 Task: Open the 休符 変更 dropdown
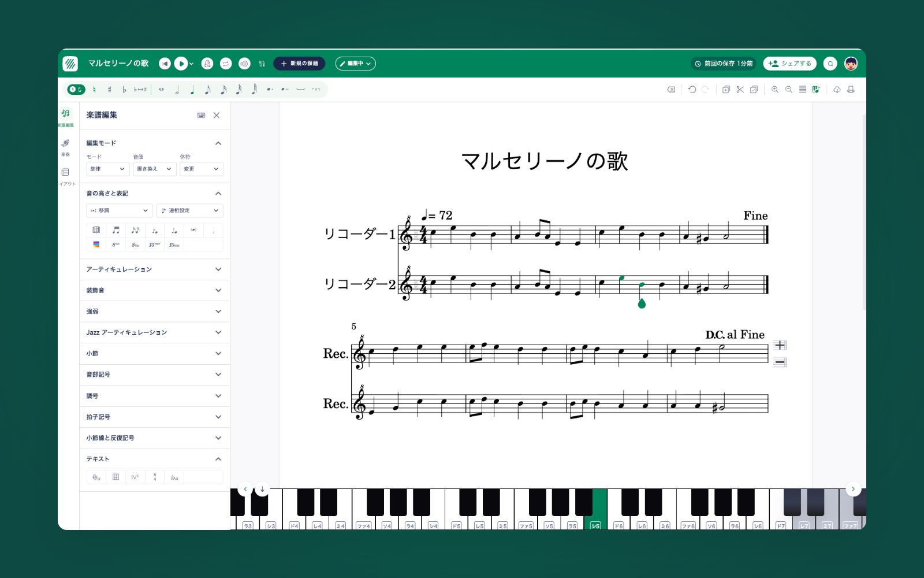pos(201,169)
